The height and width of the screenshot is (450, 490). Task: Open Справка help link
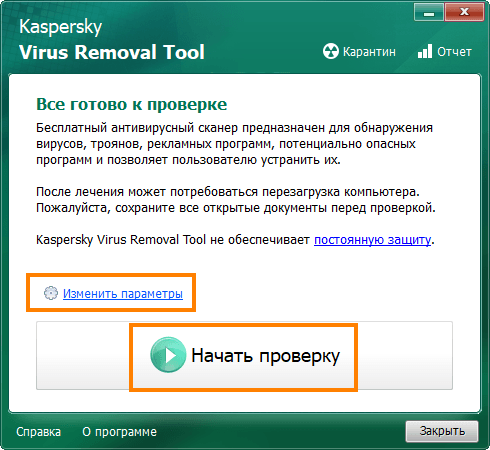[x=38, y=432]
